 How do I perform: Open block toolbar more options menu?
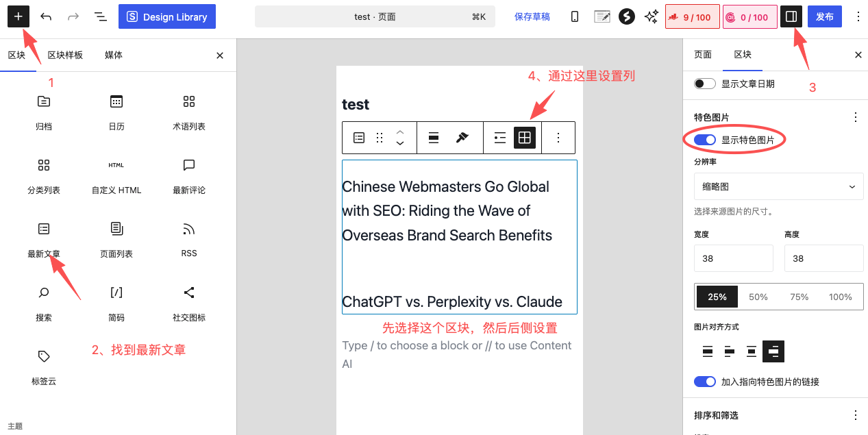pos(558,138)
